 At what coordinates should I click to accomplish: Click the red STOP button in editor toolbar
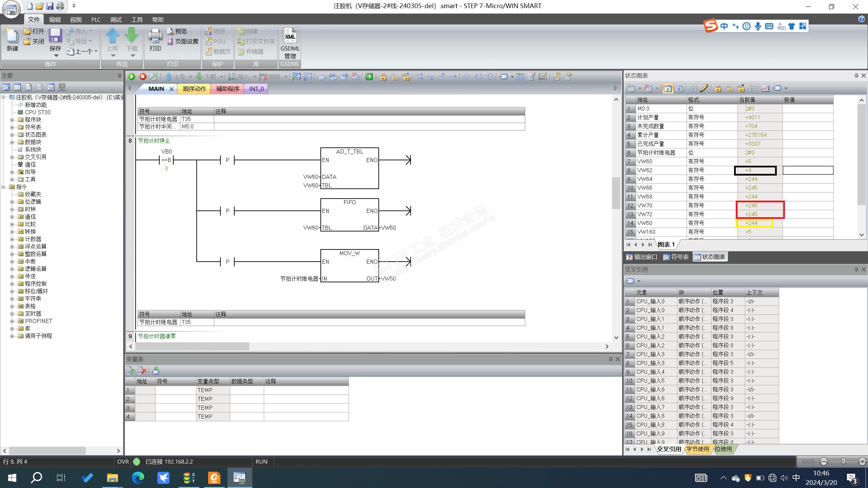point(143,77)
